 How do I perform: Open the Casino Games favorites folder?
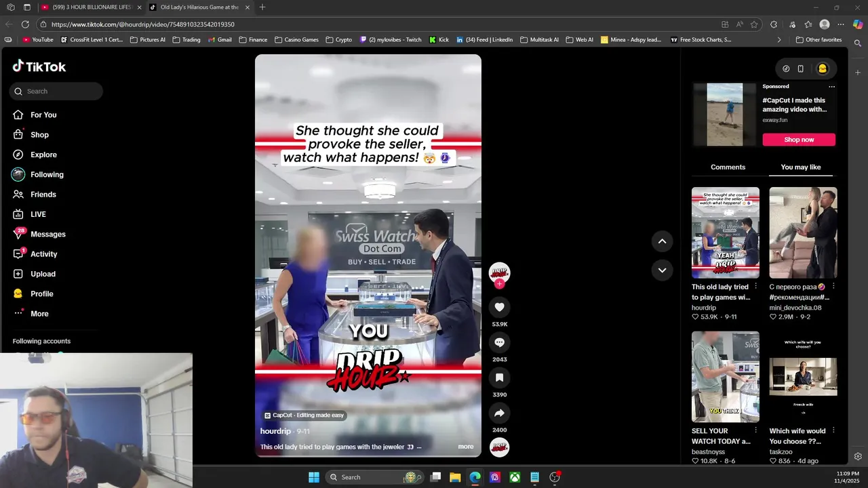296,40
